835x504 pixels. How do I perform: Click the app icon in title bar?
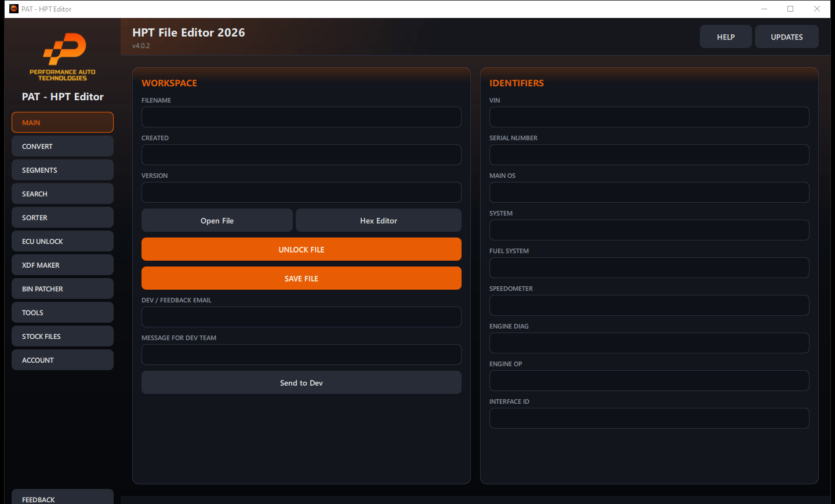(x=14, y=9)
